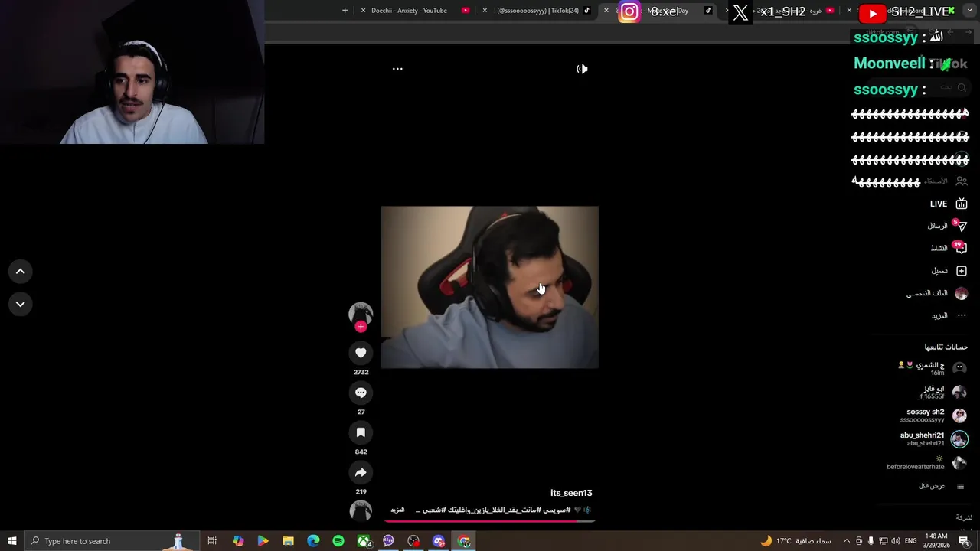Open the Windows Start menu

12,541
